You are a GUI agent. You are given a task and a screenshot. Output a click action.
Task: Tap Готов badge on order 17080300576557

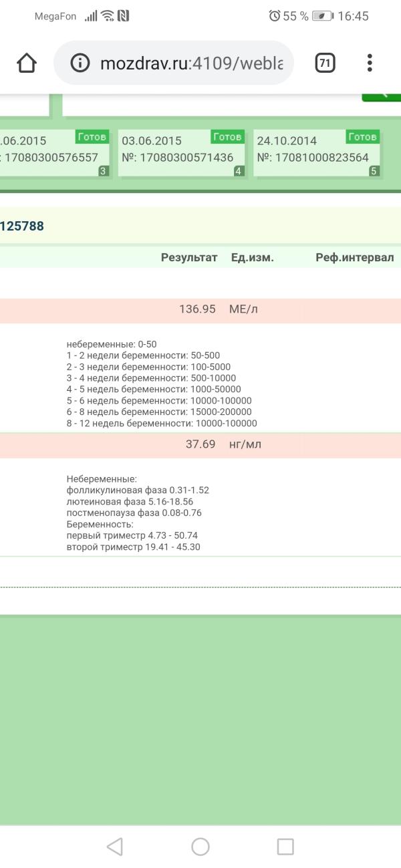coord(92,137)
